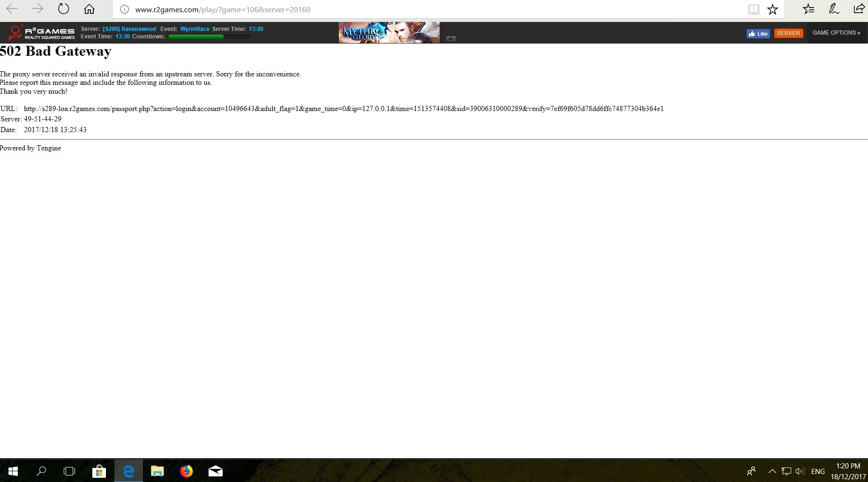
Task: Go to browser home page icon
Action: pos(89,9)
